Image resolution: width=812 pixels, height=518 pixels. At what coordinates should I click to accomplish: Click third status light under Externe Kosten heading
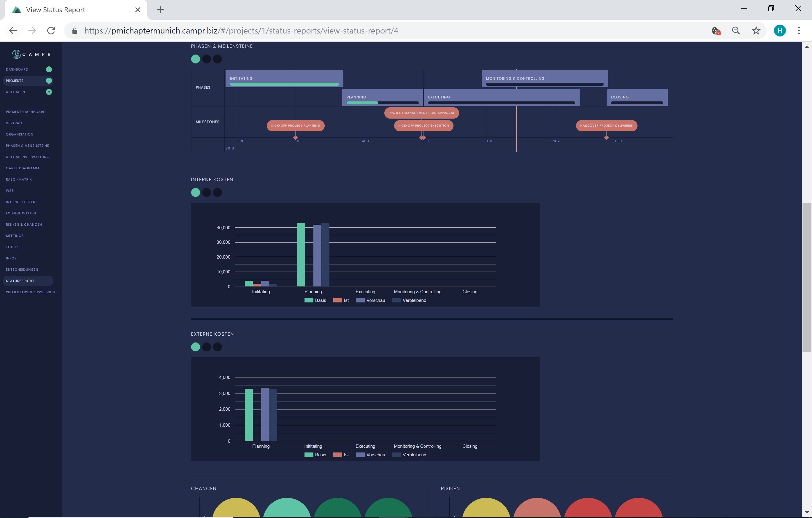pyautogui.click(x=218, y=347)
